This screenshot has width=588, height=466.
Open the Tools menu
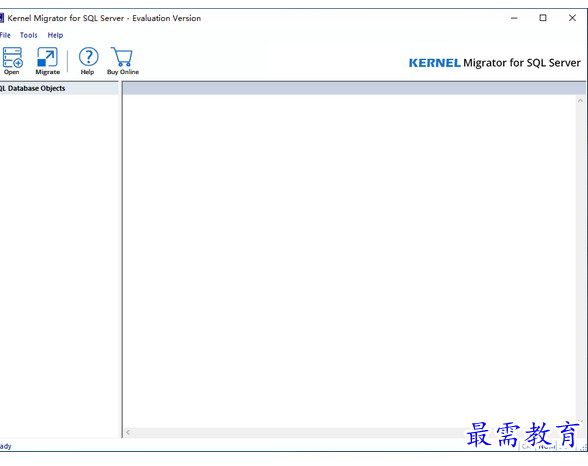(28, 35)
